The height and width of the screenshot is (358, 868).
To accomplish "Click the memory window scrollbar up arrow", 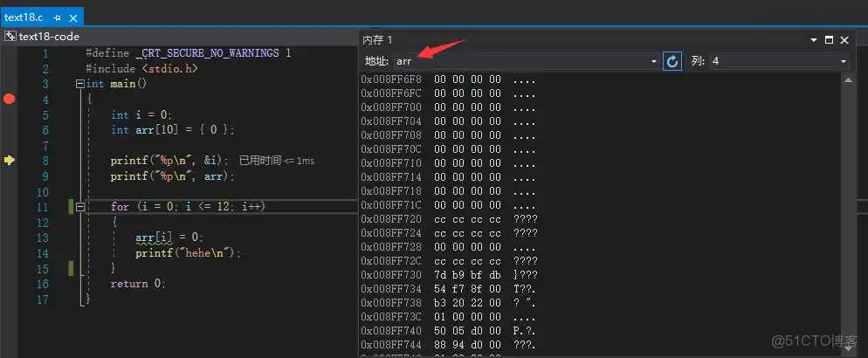I will click(848, 81).
